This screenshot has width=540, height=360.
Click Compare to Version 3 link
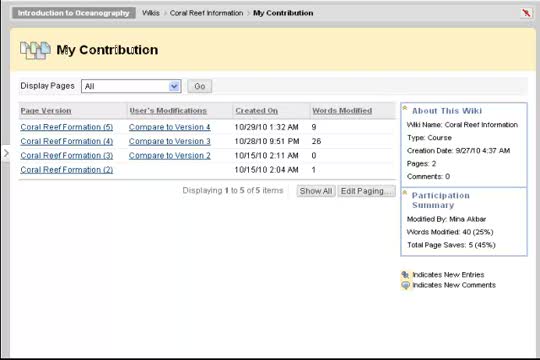tap(170, 141)
